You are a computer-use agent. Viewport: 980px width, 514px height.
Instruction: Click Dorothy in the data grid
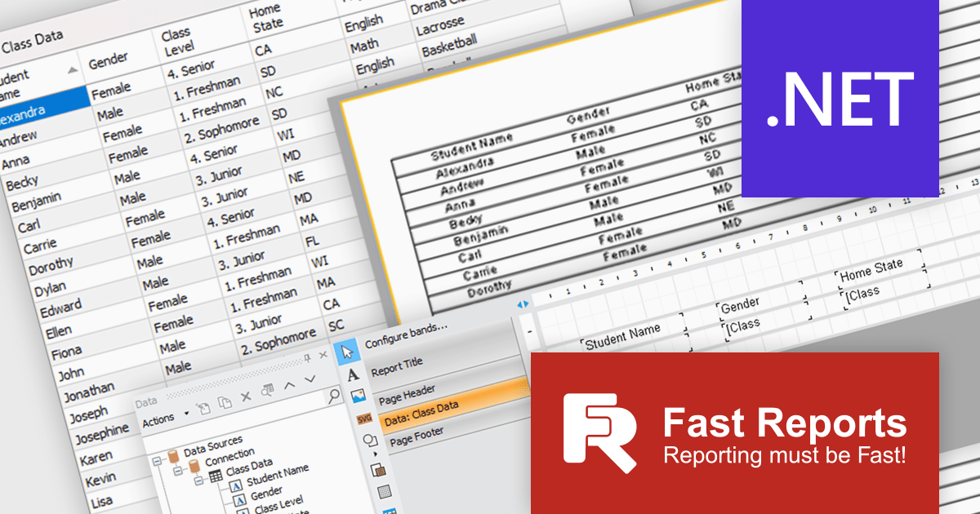pyautogui.click(x=50, y=265)
